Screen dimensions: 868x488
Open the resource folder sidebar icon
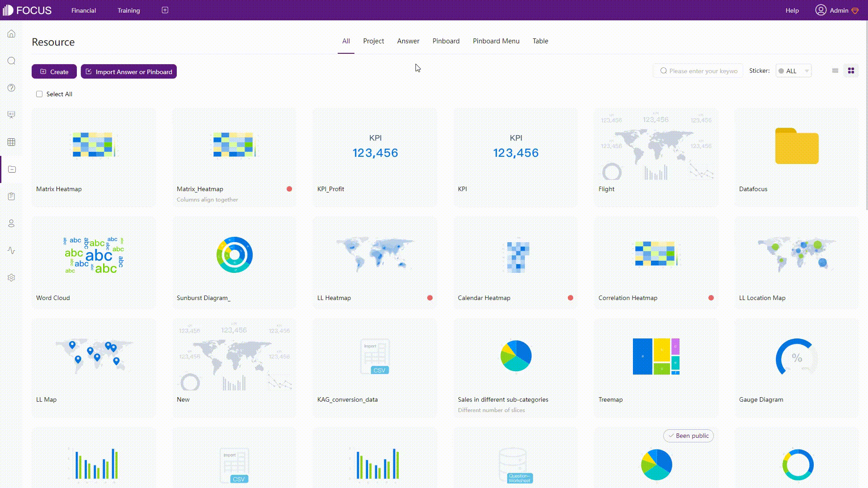coord(12,169)
